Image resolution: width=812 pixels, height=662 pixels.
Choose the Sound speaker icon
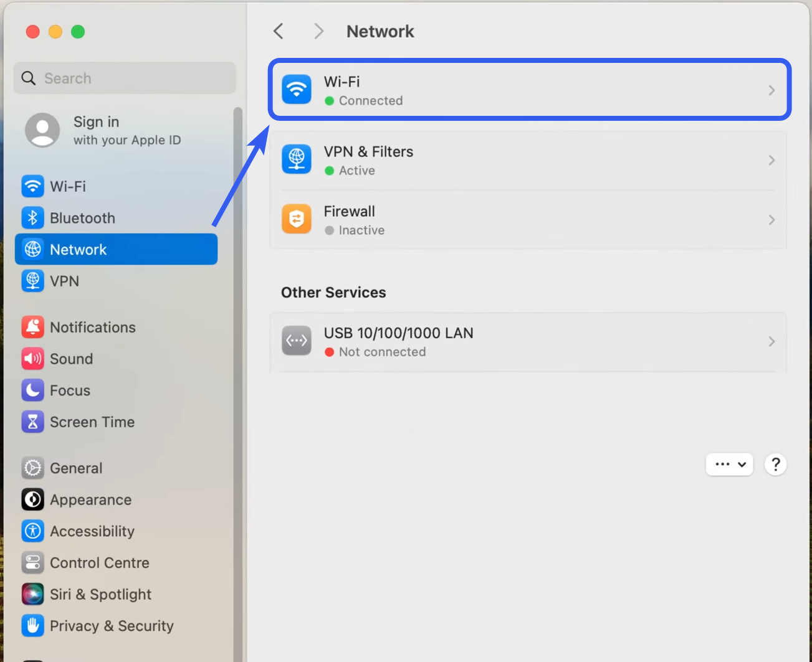[33, 359]
